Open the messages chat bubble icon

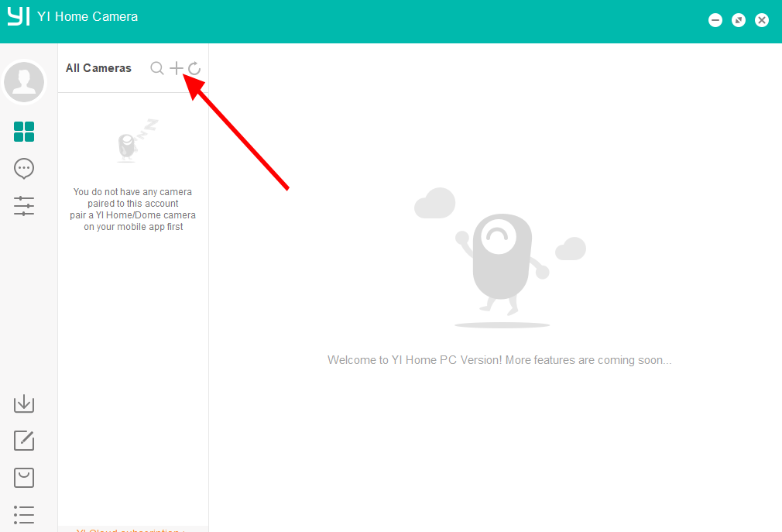(24, 168)
